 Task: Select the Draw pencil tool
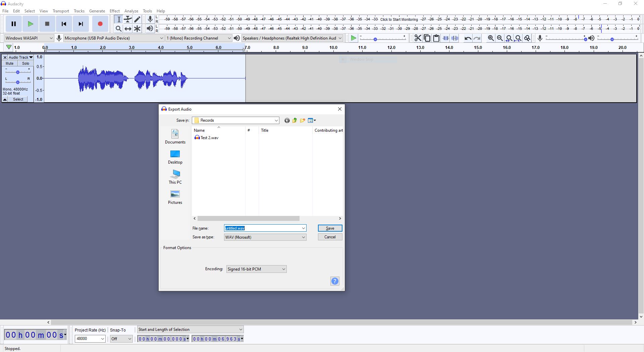coord(137,19)
